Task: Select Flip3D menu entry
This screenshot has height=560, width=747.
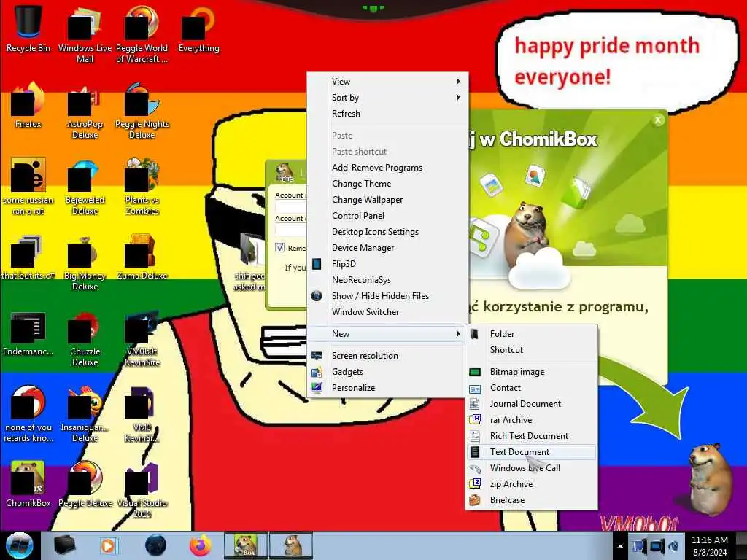Action: (388, 264)
